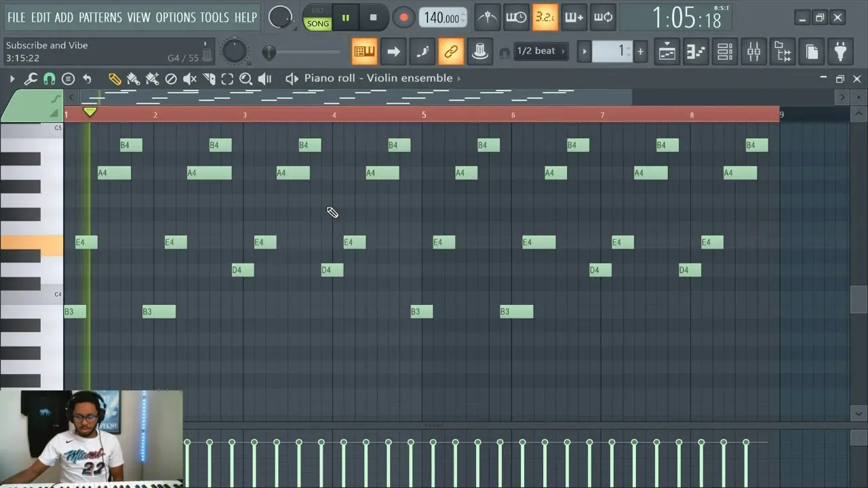The height and width of the screenshot is (488, 868).
Task: Disable typing keyboard to piano
Action: [365, 52]
